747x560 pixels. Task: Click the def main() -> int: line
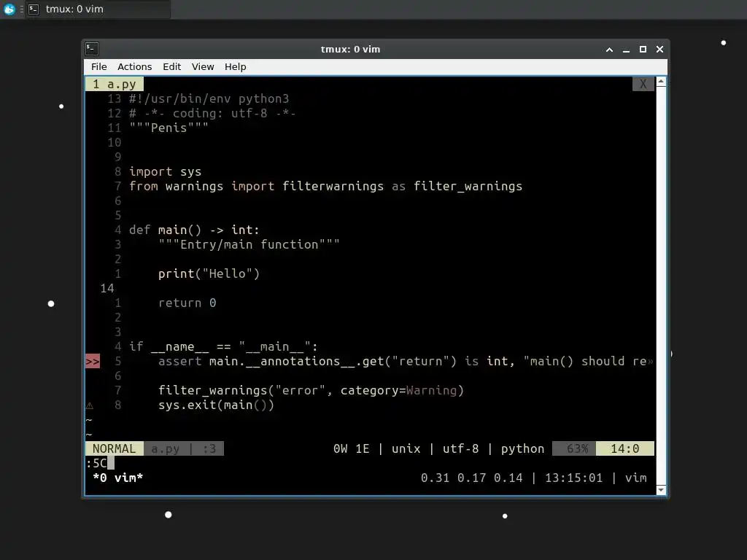point(194,230)
